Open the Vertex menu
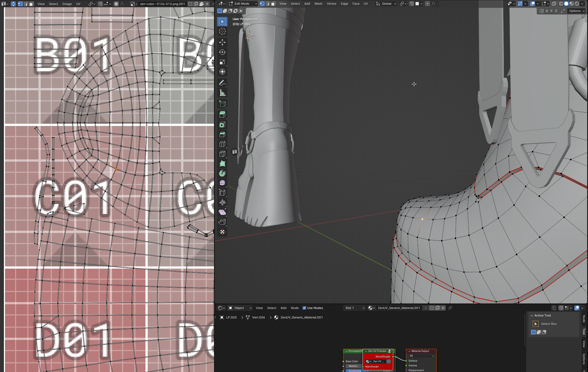588x372 pixels. coord(331,4)
